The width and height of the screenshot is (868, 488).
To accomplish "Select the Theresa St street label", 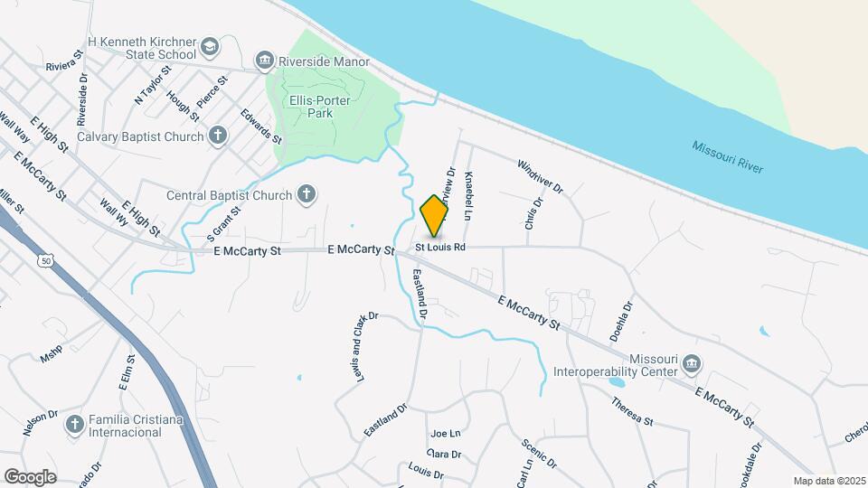I will coord(632,412).
